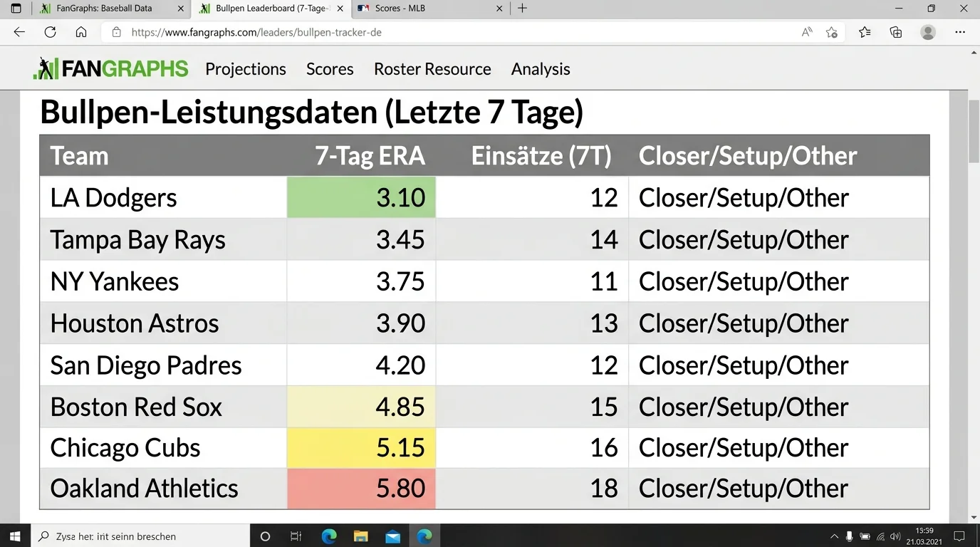
Task: Select the NY Yankees team name
Action: 114,281
